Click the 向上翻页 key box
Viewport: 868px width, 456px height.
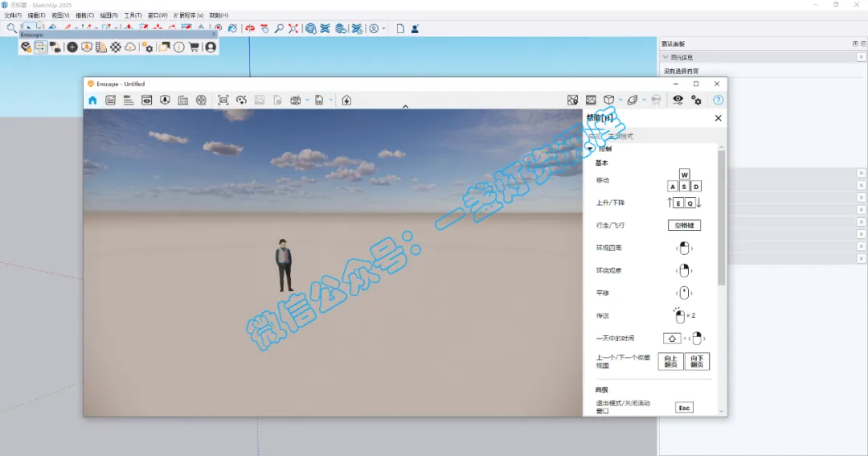point(670,361)
